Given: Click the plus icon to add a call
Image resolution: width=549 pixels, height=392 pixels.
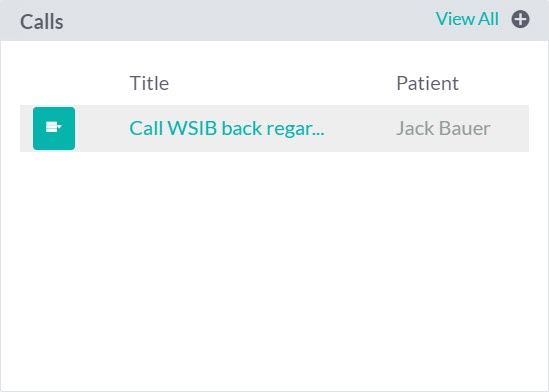Looking at the screenshot, I should click(520, 19).
